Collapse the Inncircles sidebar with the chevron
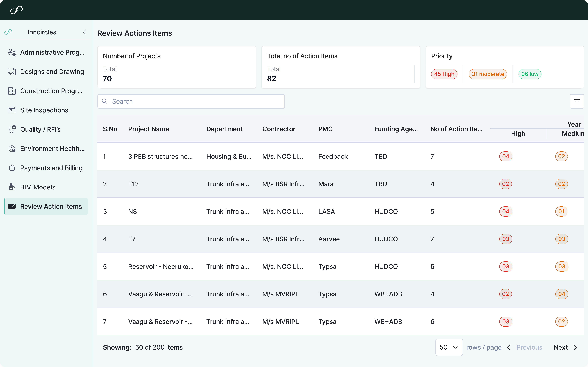This screenshot has height=367, width=588. pos(84,32)
